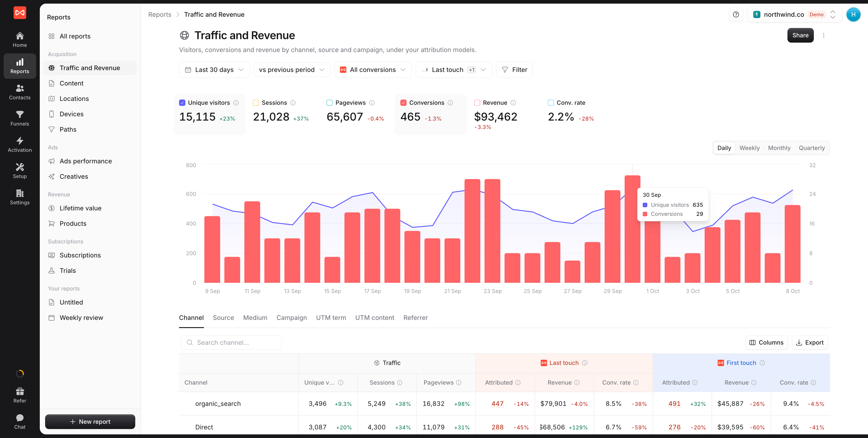868x438 pixels.
Task: Click the Share button
Action: pyautogui.click(x=800, y=35)
